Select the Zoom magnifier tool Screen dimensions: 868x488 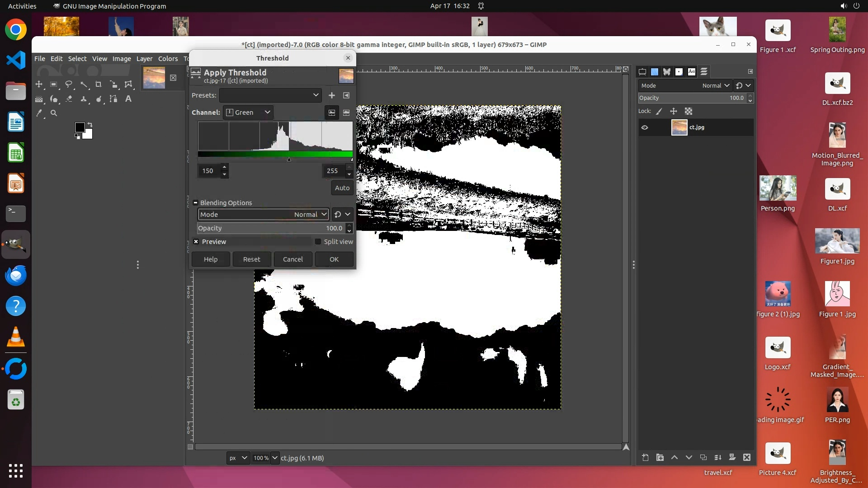[x=54, y=113]
